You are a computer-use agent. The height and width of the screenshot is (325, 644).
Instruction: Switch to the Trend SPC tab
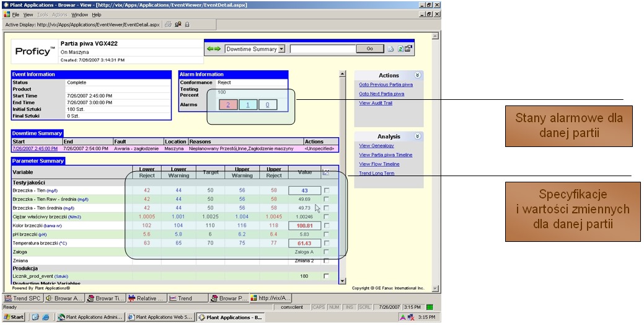(22, 298)
